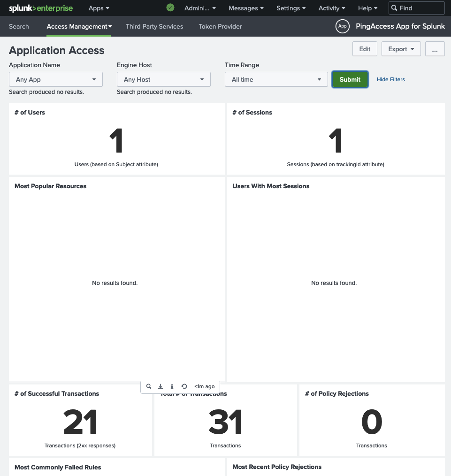Open panel info using the "i" icon
The width and height of the screenshot is (451, 476).
pyautogui.click(x=172, y=386)
